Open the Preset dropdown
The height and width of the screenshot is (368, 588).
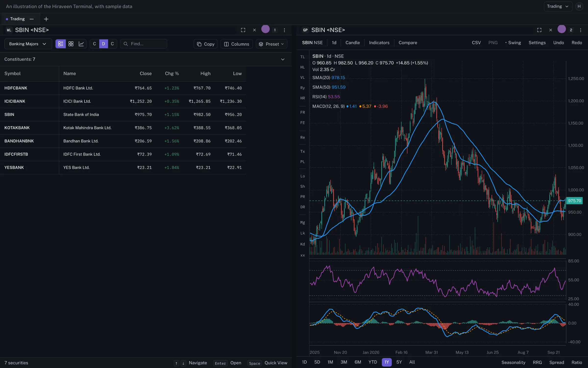(271, 44)
